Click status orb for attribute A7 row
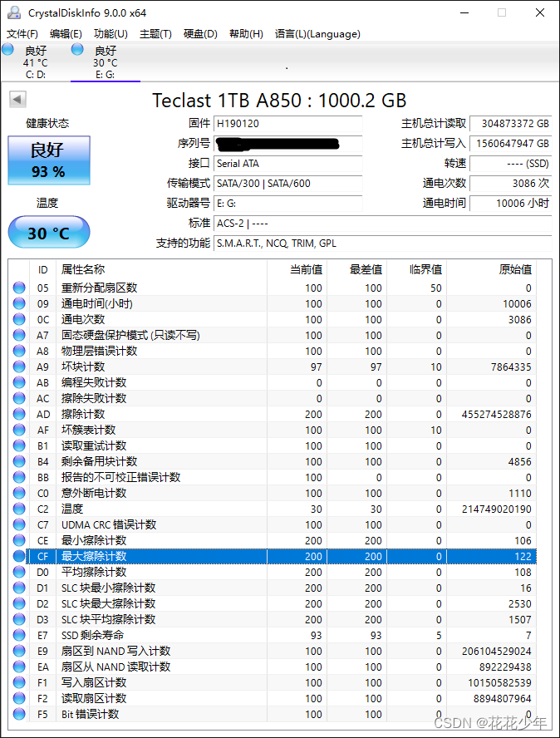 [x=19, y=335]
